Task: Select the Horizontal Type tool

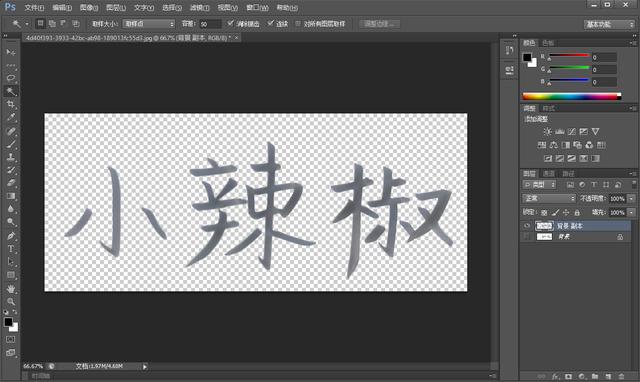Action: pos(11,249)
